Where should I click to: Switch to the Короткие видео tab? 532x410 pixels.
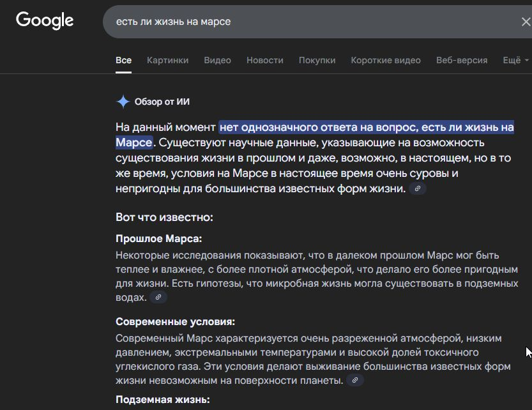(x=385, y=59)
